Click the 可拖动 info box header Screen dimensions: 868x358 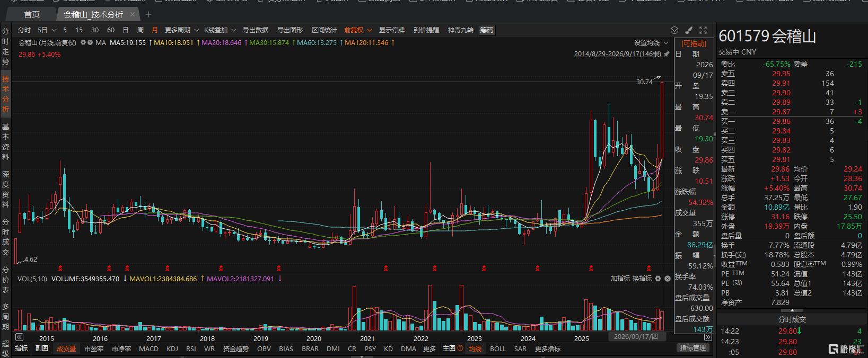click(x=694, y=43)
